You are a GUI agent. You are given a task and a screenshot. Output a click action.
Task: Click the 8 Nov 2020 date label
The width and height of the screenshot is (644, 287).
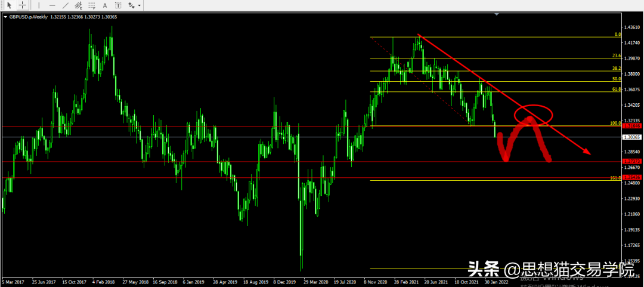pyautogui.click(x=376, y=282)
